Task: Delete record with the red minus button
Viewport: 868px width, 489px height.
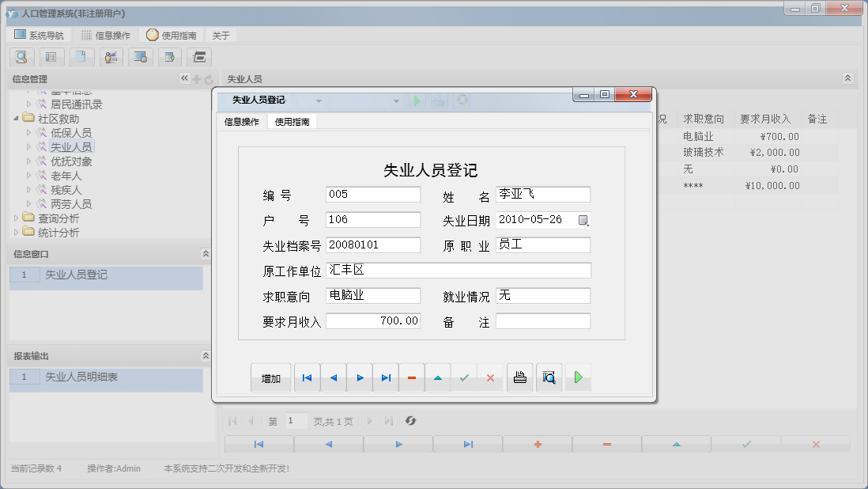Action: point(411,378)
